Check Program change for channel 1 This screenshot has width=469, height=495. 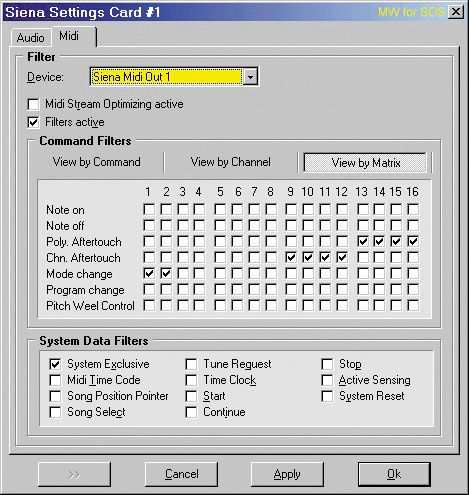pos(149,289)
